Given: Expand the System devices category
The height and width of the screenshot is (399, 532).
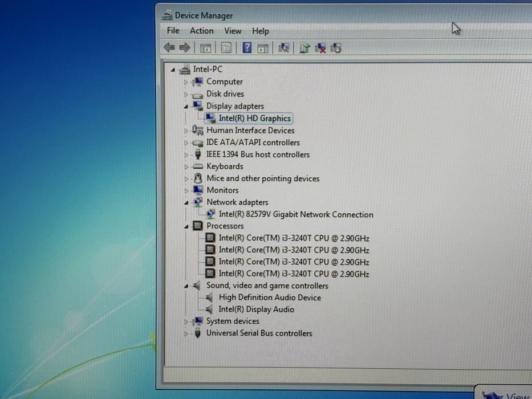Looking at the screenshot, I should click(x=185, y=321).
